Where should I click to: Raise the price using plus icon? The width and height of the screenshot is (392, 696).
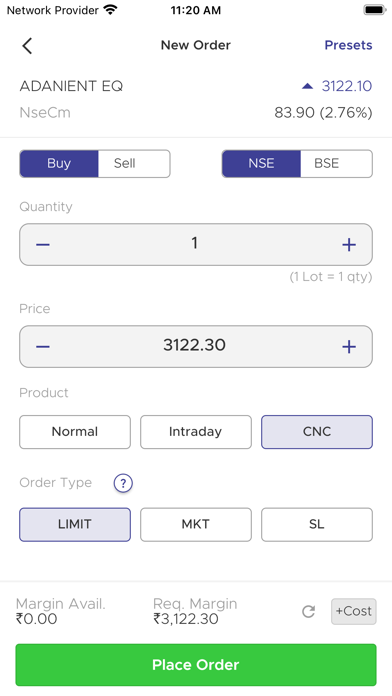(349, 347)
